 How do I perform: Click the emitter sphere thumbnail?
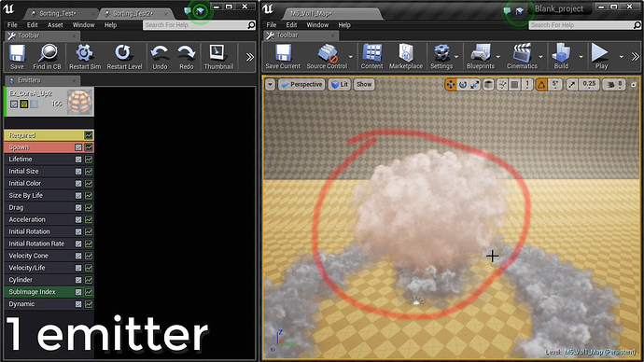click(79, 102)
